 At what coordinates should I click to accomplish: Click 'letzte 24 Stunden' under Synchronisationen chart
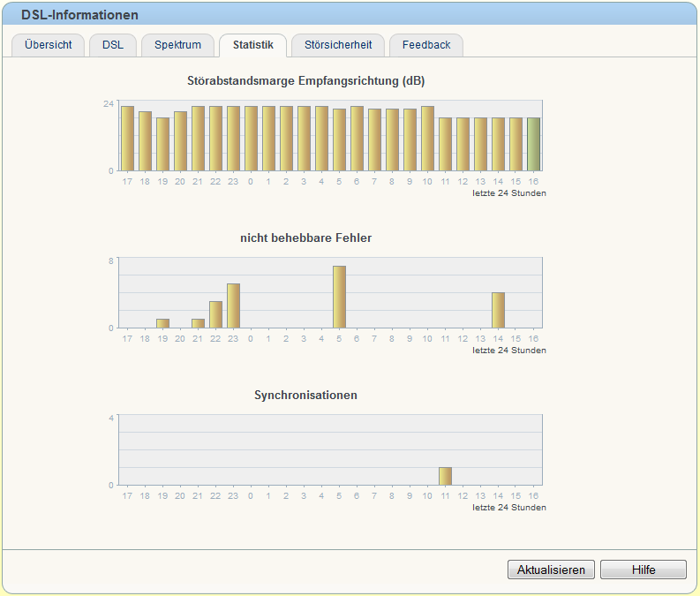[509, 507]
